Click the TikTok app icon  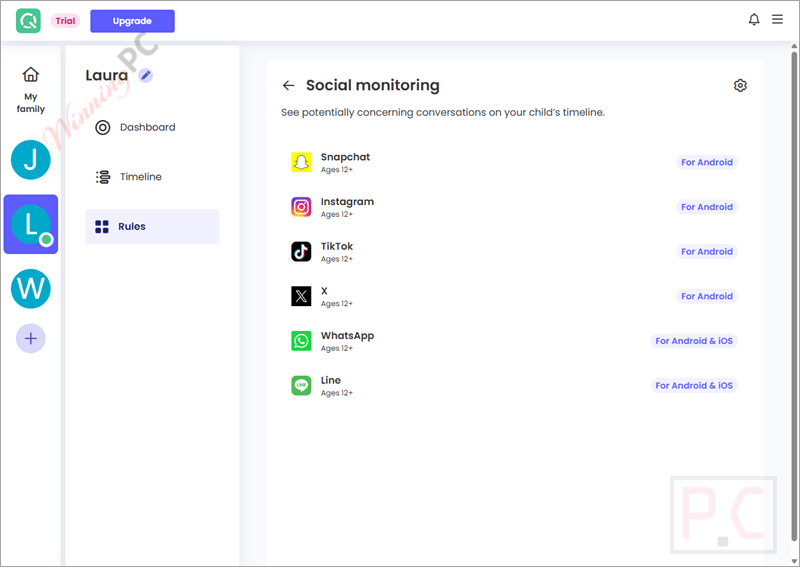pos(301,252)
